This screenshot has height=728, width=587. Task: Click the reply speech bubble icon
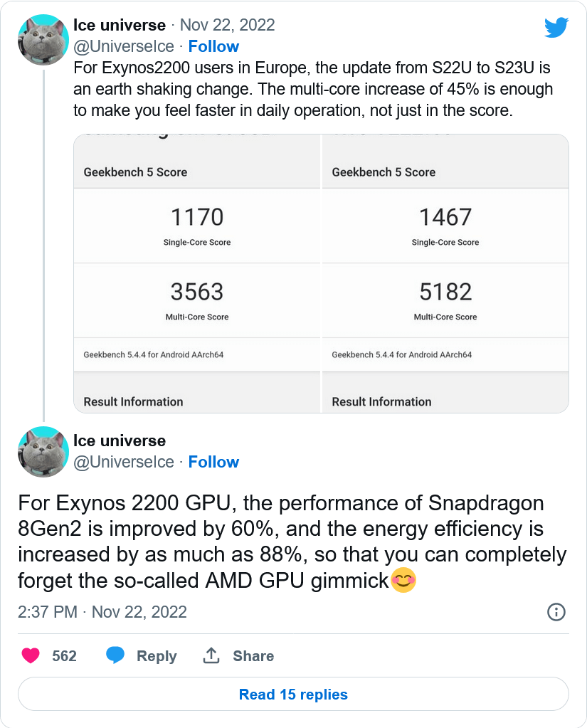coord(115,655)
